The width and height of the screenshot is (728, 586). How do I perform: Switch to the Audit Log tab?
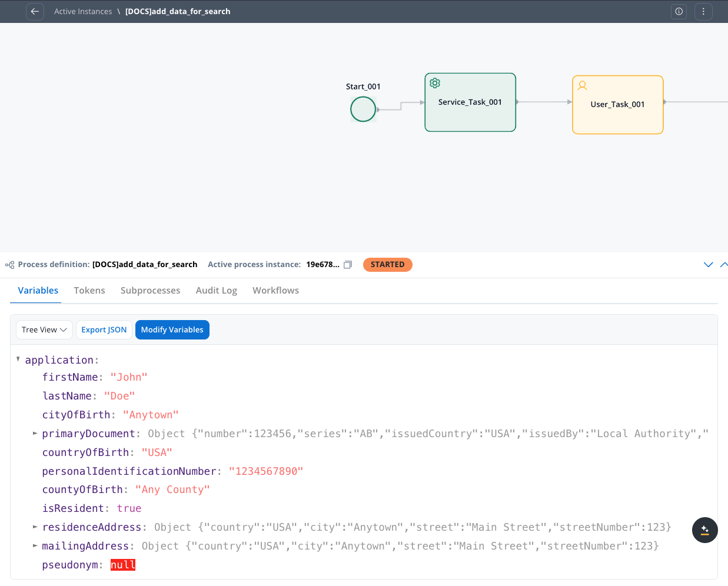(216, 290)
